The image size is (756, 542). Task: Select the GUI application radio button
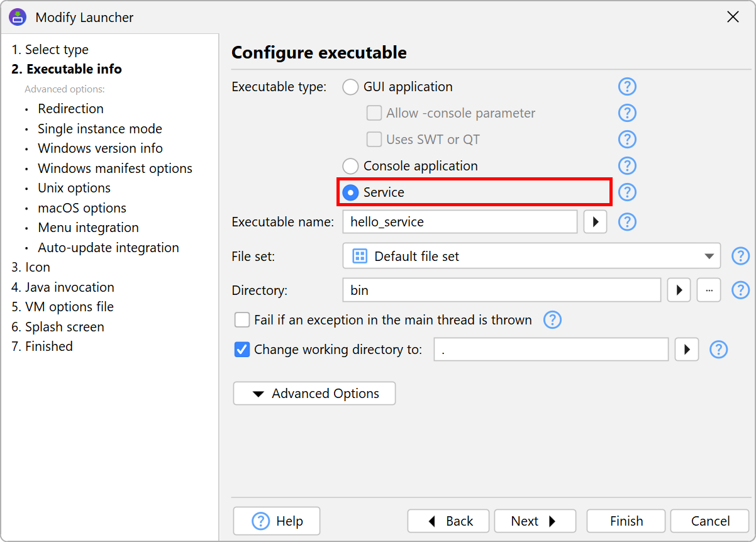click(x=350, y=87)
